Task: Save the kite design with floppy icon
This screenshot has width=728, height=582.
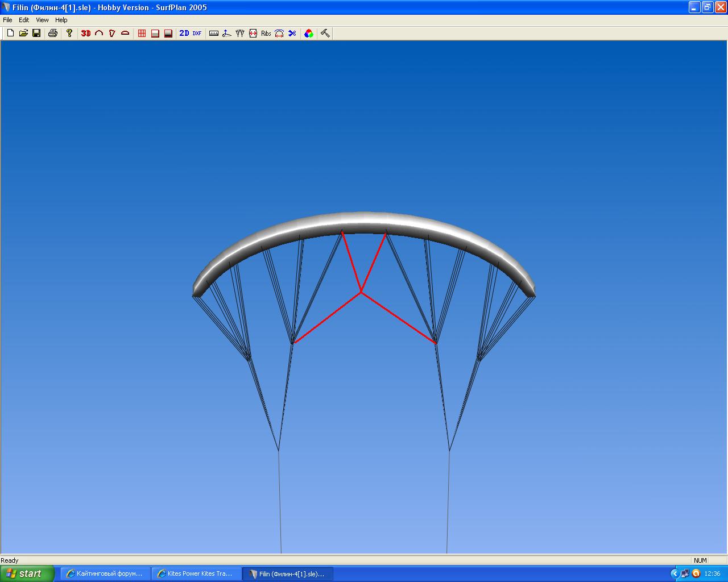Action: click(36, 34)
